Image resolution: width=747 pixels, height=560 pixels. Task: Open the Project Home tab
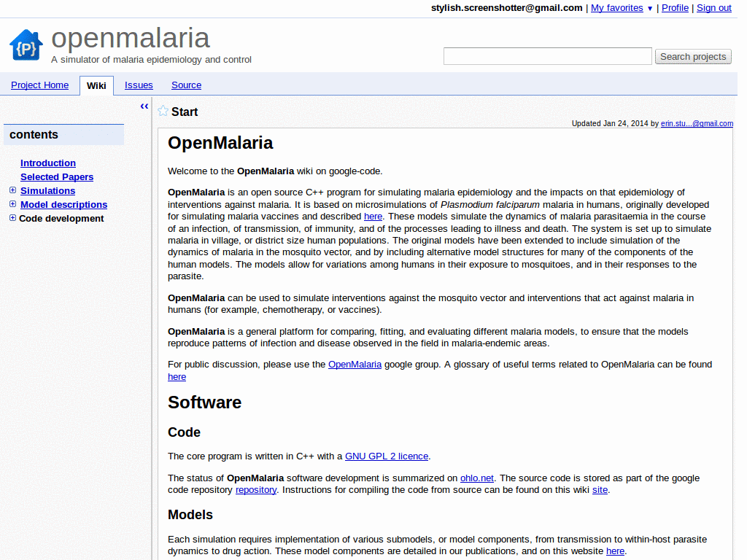tap(39, 85)
